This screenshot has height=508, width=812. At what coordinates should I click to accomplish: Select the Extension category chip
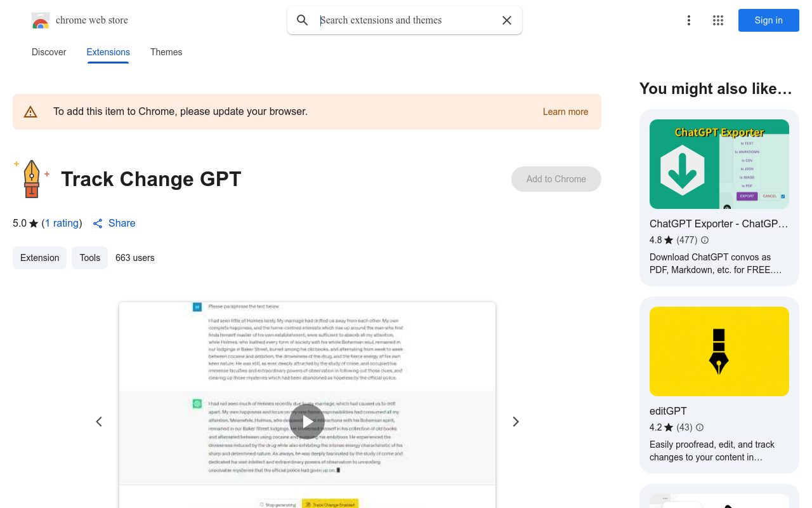39,258
